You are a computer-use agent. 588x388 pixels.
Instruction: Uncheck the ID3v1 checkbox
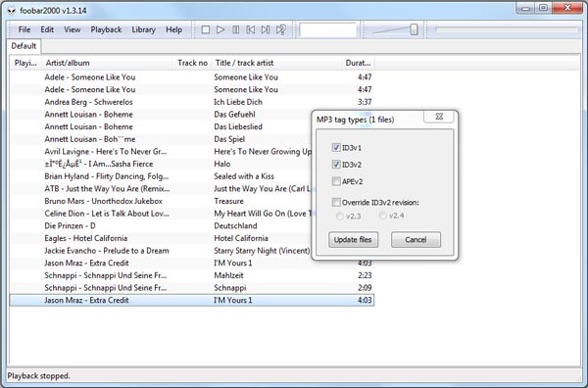click(336, 147)
